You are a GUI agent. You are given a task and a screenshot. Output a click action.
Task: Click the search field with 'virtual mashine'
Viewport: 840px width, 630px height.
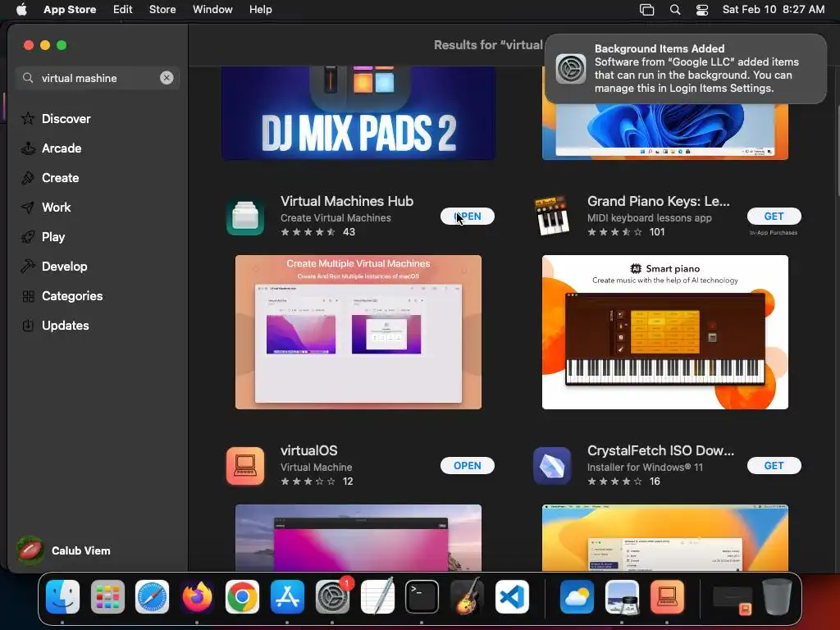coord(98,78)
